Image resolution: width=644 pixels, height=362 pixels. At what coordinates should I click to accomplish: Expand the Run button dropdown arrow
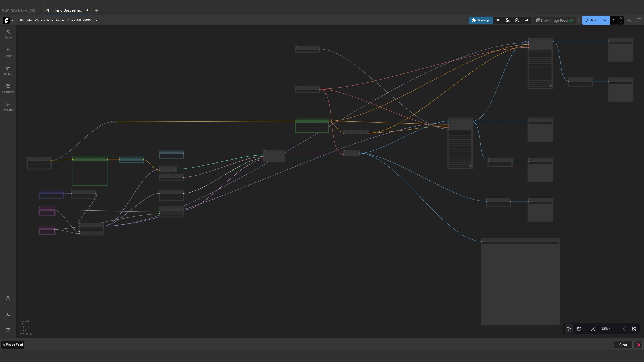(x=605, y=20)
